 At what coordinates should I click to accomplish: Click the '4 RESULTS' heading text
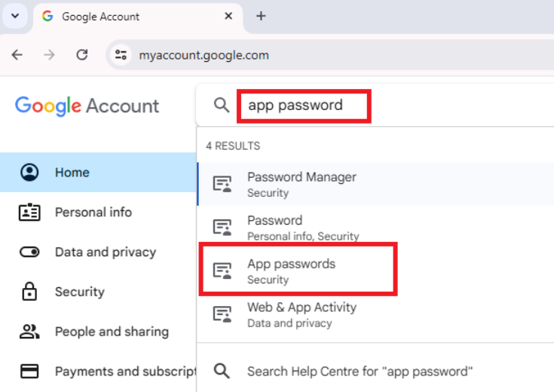(233, 146)
